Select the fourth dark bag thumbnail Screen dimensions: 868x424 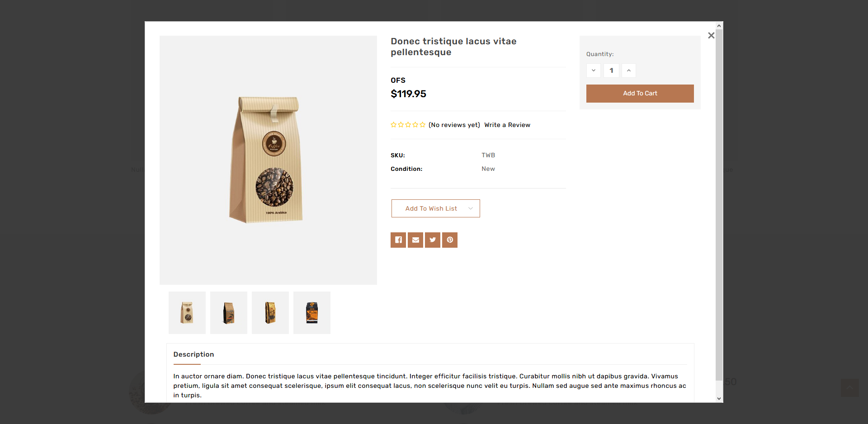pos(312,313)
